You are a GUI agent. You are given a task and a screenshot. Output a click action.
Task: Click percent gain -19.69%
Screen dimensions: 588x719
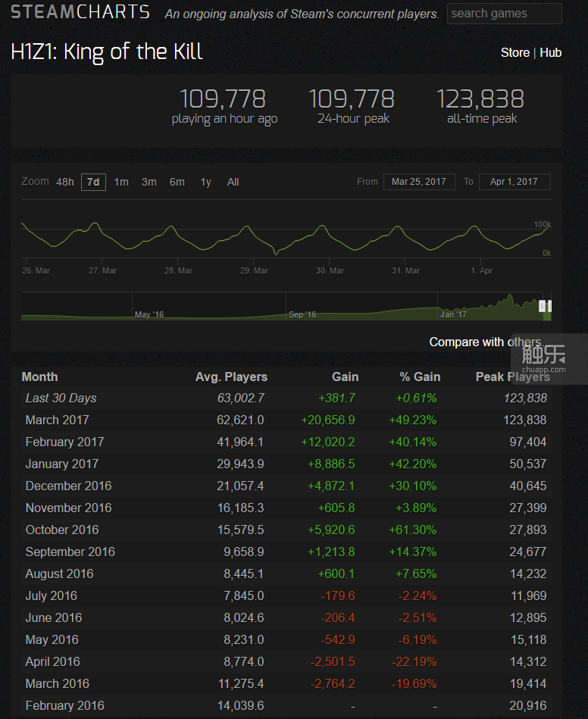414,684
